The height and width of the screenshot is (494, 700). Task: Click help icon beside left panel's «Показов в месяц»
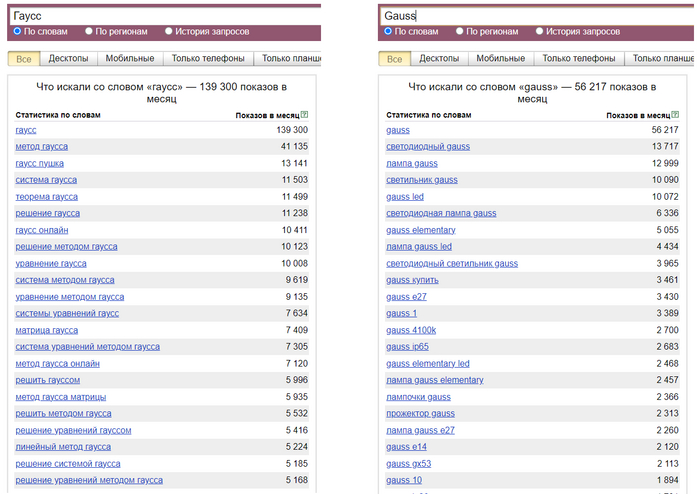[304, 115]
